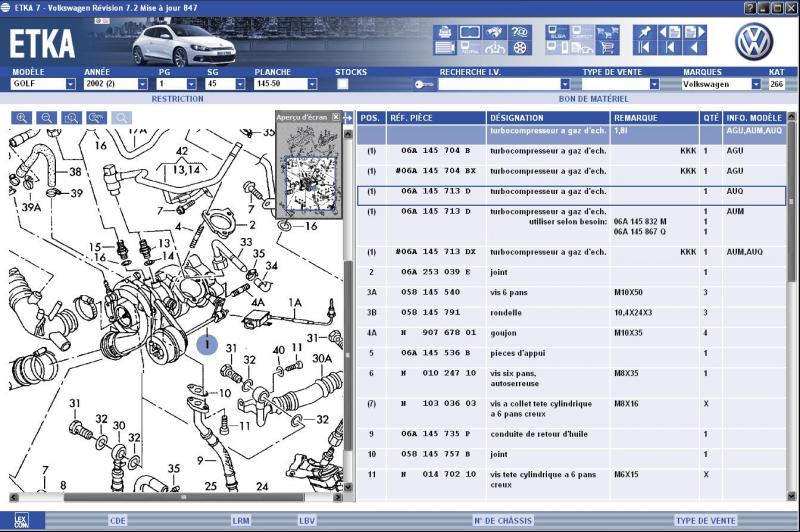Go to next page with right-arrow document icon
Viewport: 800px width, 532px height.
pos(694,32)
